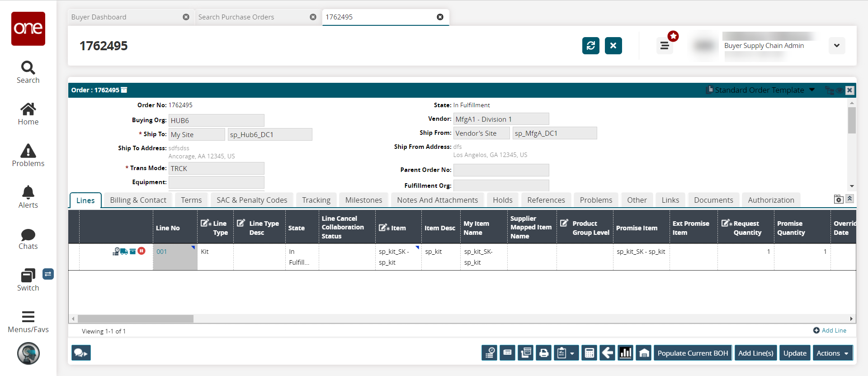This screenshot has width=868, height=376.
Task: Open Alerts from the left sidebar
Action: click(x=28, y=197)
